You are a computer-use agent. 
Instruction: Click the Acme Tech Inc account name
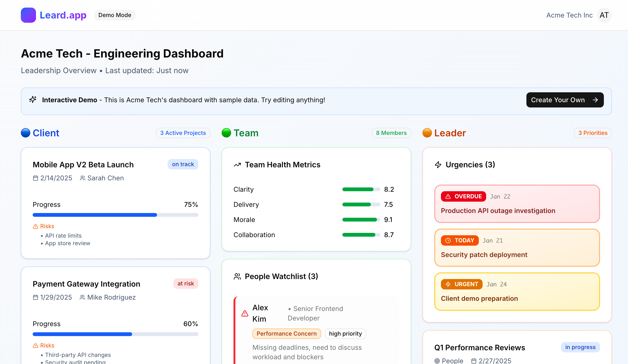570,15
